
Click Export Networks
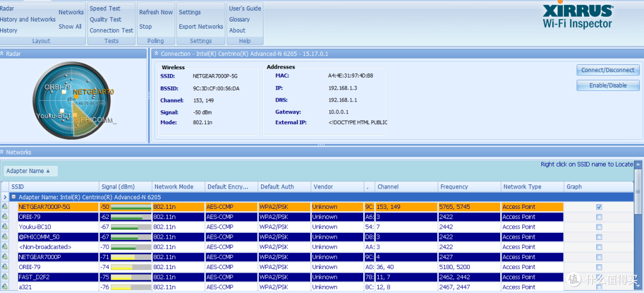click(x=201, y=26)
